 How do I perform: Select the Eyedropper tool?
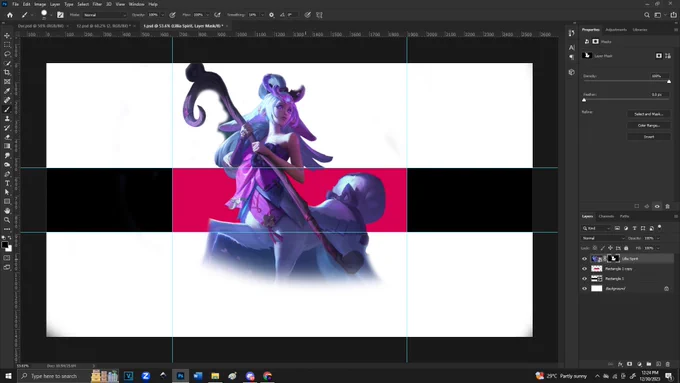(7, 91)
